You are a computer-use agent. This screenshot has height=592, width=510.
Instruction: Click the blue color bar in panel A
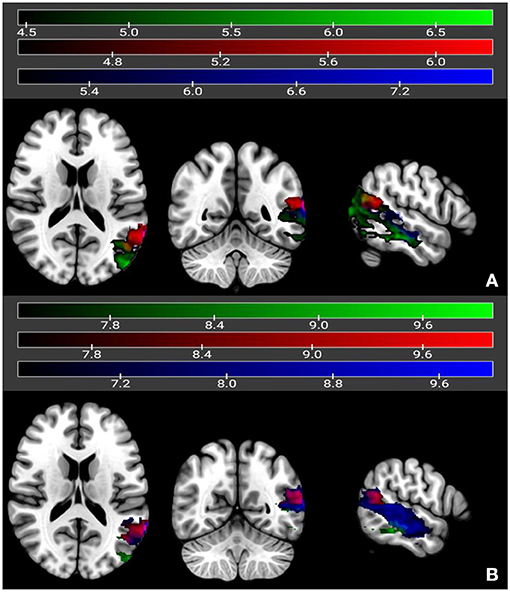tap(255, 76)
